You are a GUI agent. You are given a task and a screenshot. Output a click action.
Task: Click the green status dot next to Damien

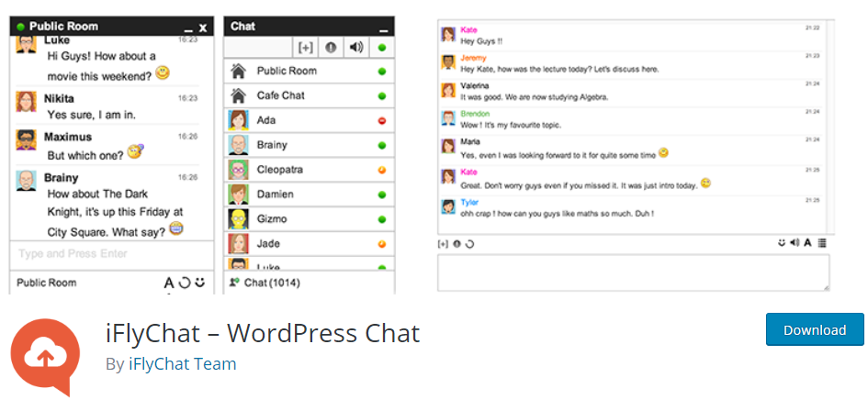click(381, 194)
